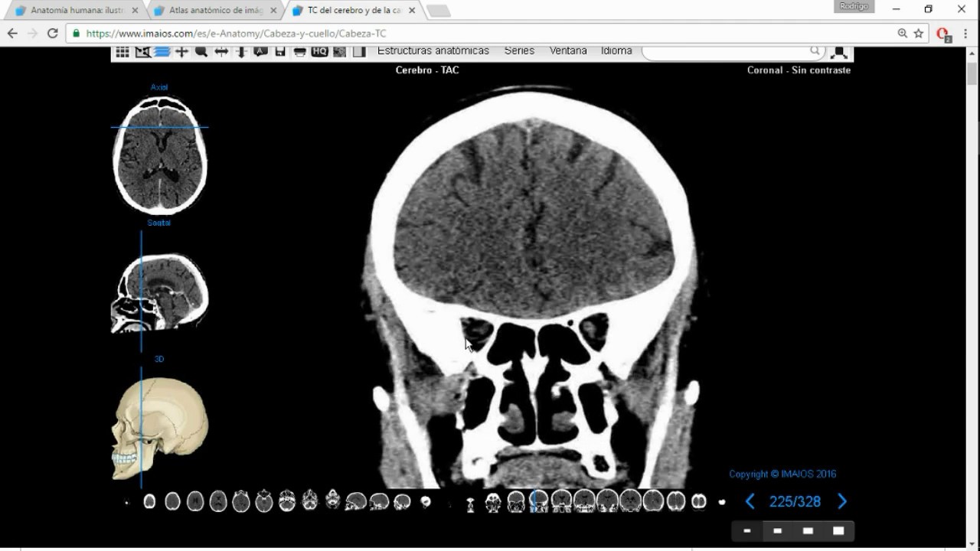Click the red browser extension icon

click(x=943, y=34)
